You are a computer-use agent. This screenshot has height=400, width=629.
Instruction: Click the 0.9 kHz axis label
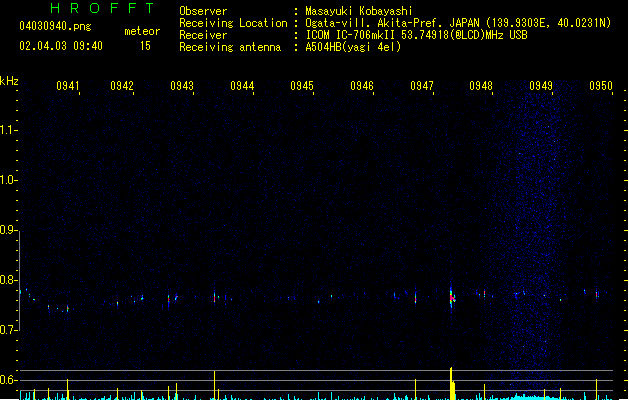pos(7,230)
